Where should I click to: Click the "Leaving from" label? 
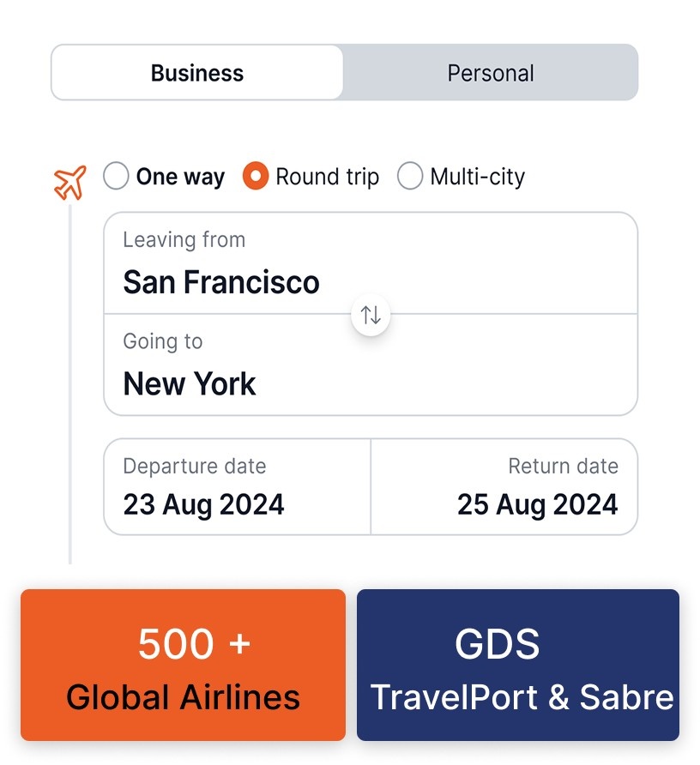(184, 240)
